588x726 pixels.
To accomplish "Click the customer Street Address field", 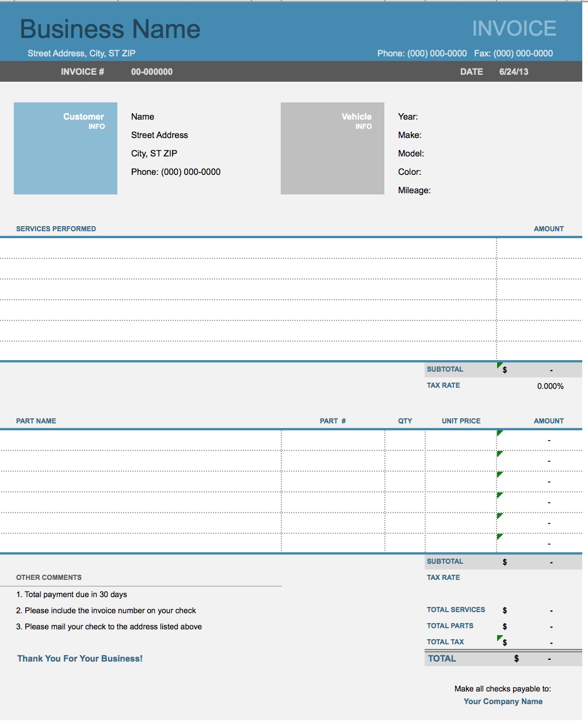I will point(159,135).
